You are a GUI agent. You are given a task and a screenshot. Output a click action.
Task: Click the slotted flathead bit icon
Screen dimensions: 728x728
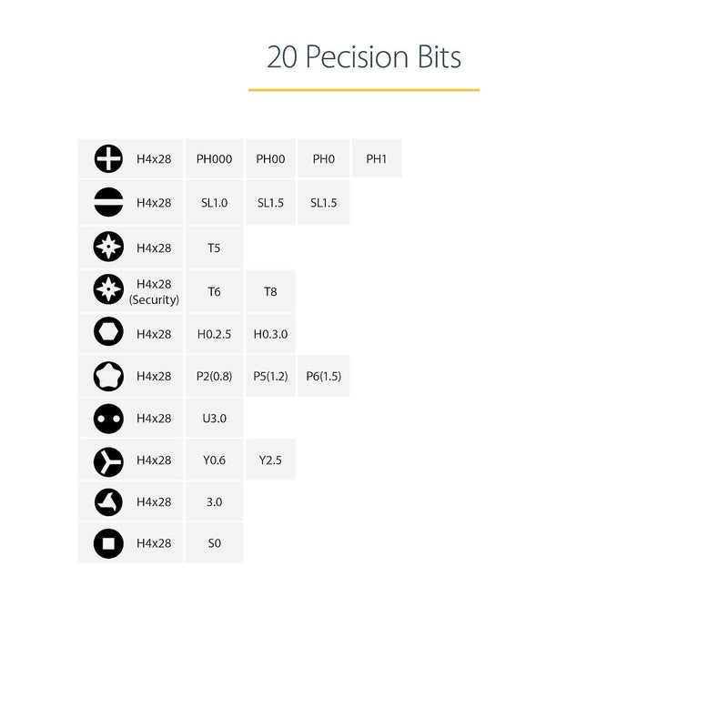pyautogui.click(x=108, y=202)
